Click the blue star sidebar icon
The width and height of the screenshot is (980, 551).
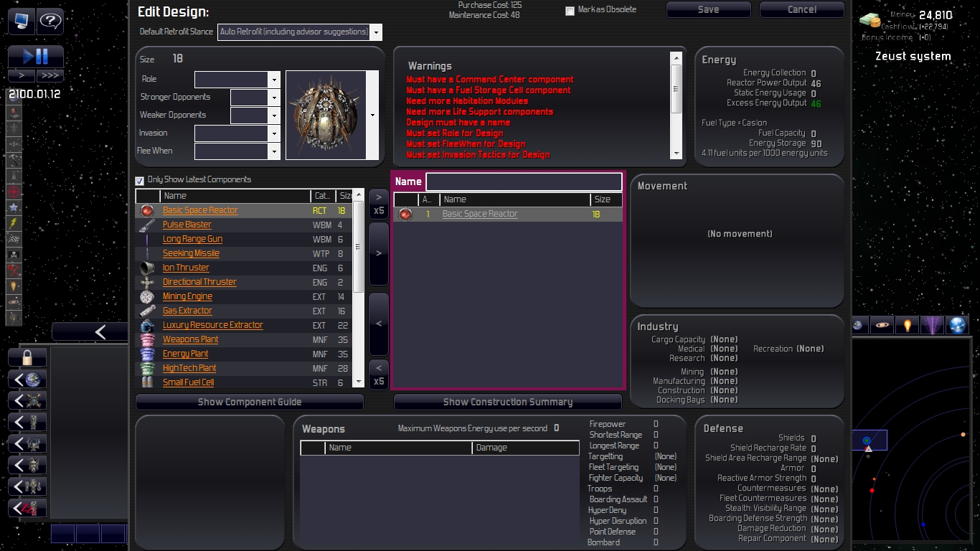tap(14, 207)
